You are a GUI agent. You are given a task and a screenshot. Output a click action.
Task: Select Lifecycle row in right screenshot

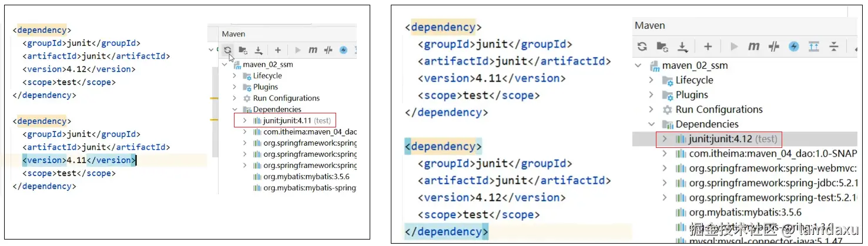tap(745, 80)
